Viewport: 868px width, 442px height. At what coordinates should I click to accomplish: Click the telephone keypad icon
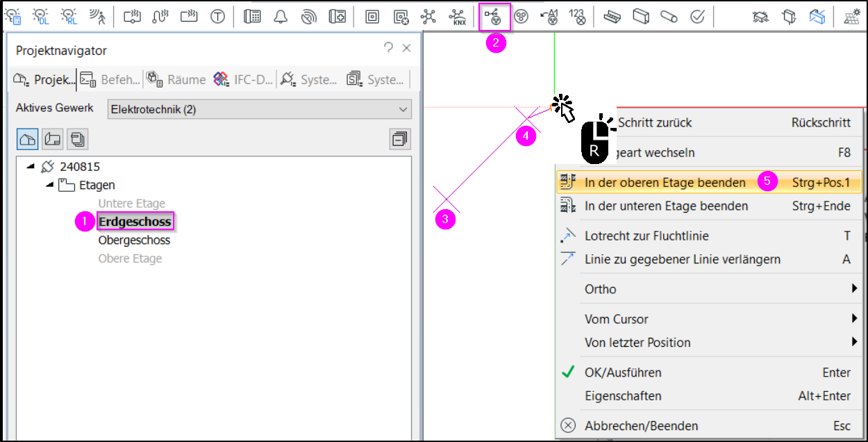(252, 17)
